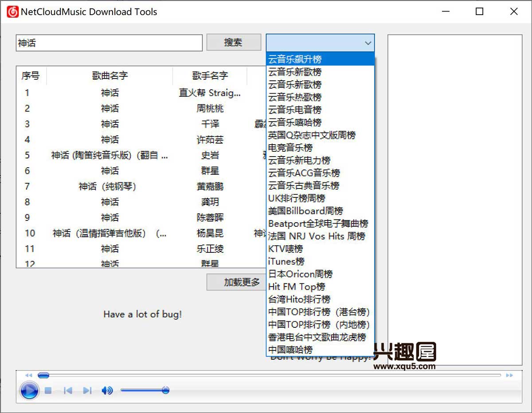Click the seek bar position handle
This screenshot has width=532, height=413.
click(43, 375)
